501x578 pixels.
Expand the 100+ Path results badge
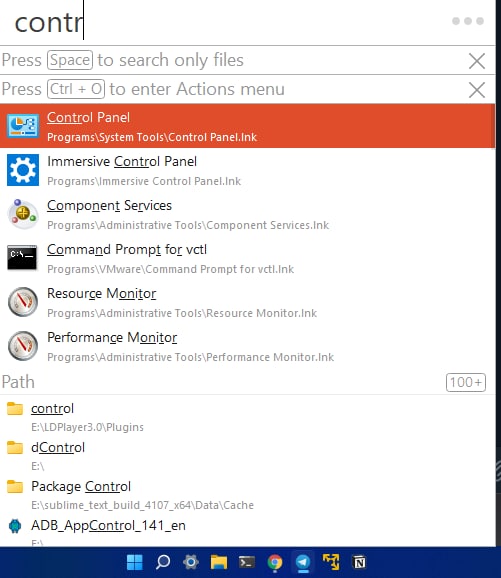click(x=466, y=382)
